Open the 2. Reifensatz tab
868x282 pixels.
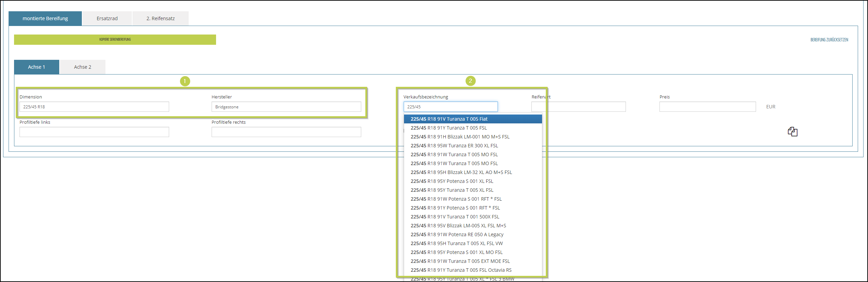[x=160, y=18]
